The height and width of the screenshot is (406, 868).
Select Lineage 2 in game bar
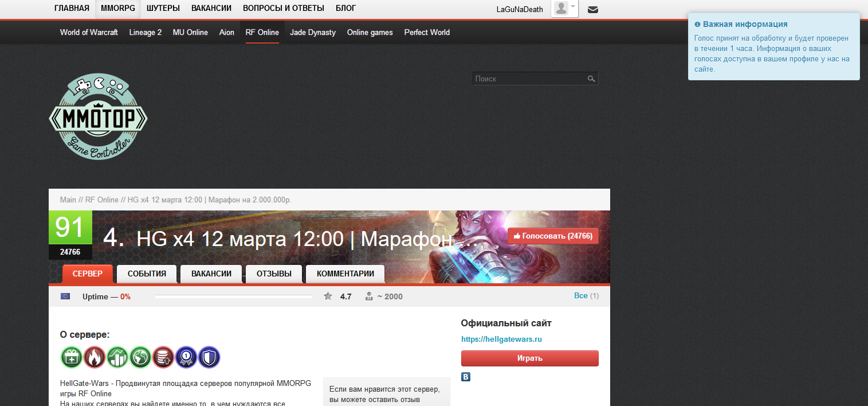pyautogui.click(x=146, y=32)
